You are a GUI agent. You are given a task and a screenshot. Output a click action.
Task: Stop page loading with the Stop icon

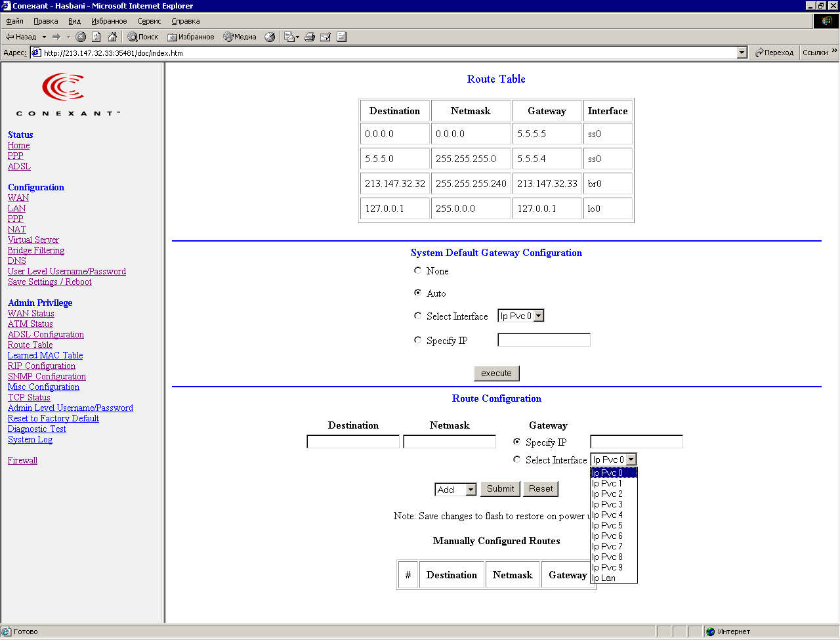point(81,37)
